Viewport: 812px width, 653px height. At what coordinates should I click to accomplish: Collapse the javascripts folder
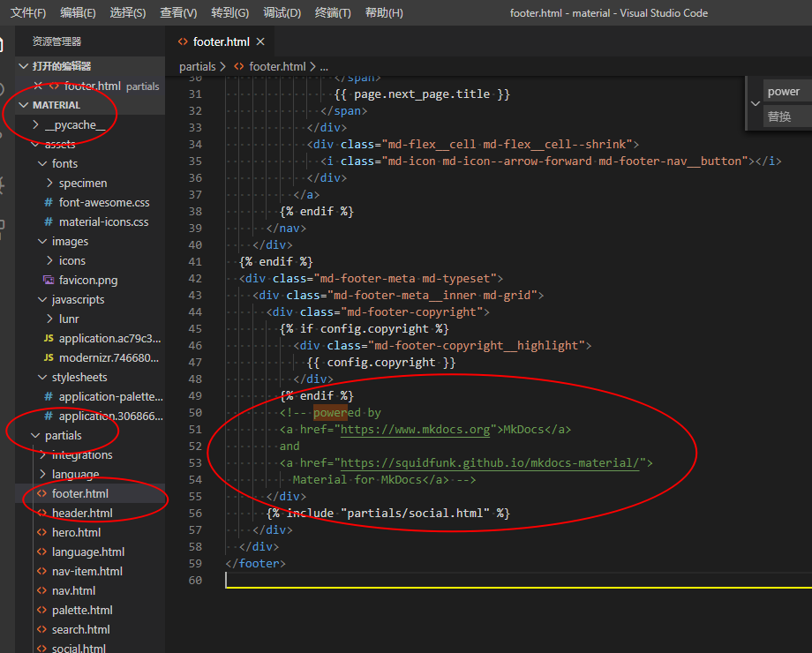[x=42, y=299]
